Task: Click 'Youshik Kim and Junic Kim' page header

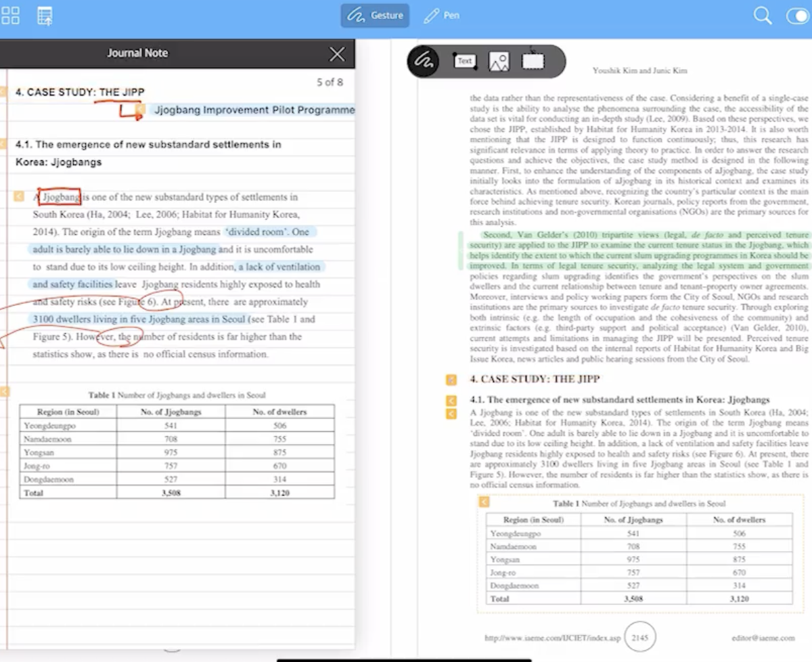Action: (639, 70)
